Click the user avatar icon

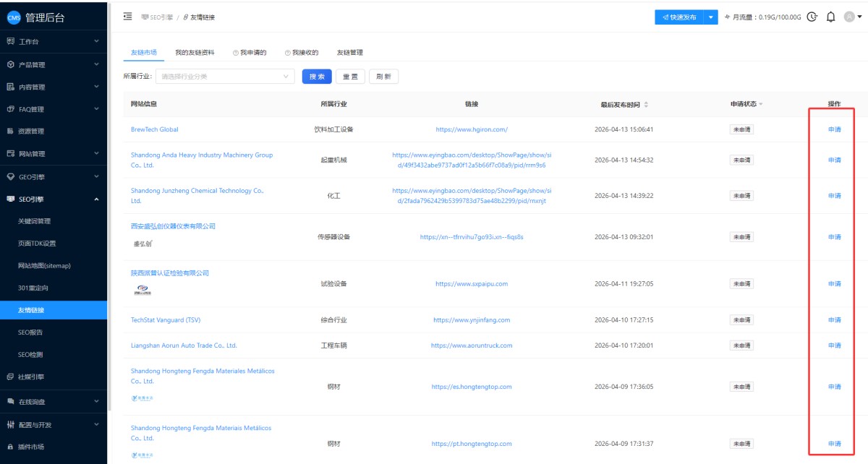849,17
